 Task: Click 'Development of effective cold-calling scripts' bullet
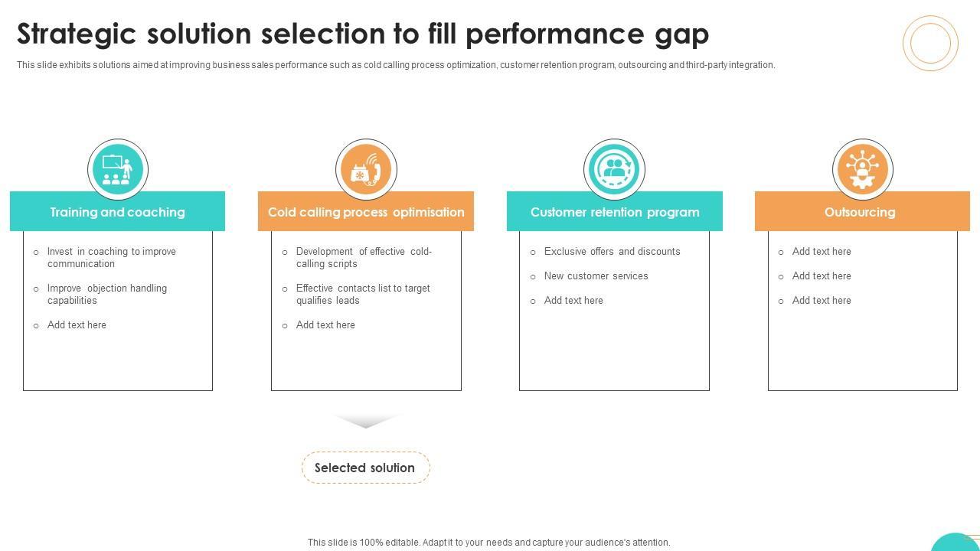pos(364,257)
